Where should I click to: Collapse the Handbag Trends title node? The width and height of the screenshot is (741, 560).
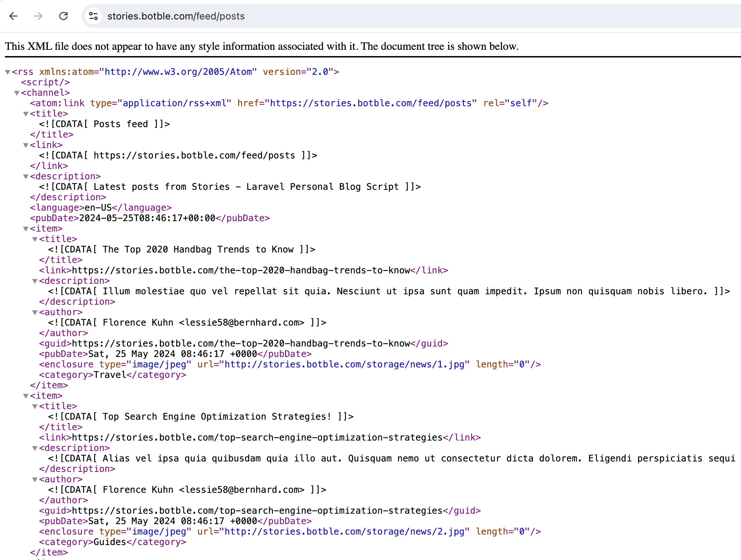pyautogui.click(x=35, y=239)
